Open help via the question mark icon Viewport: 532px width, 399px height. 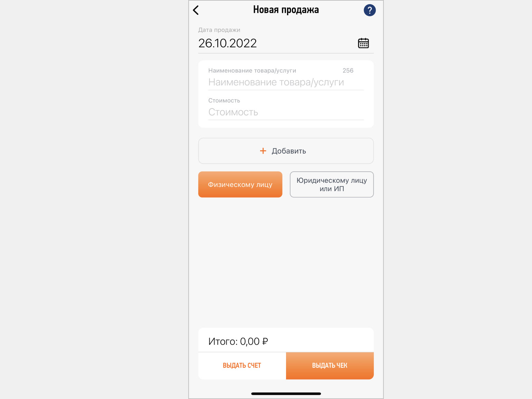point(369,10)
